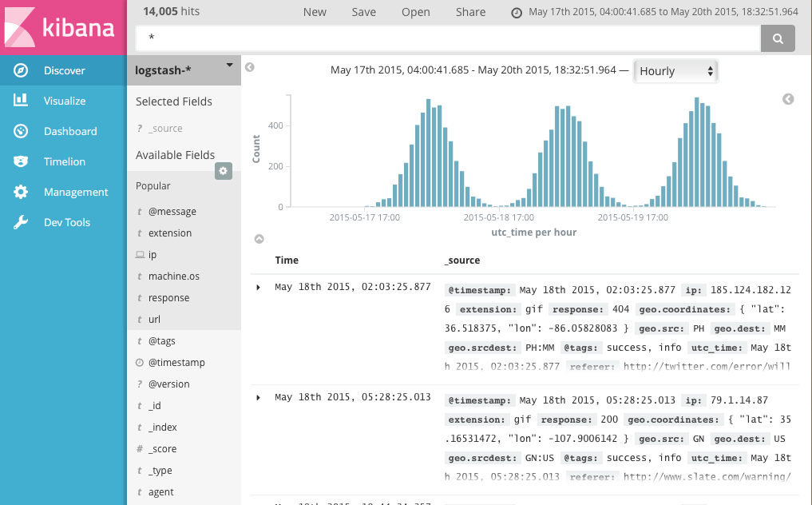Screen dimensions: 812x505
Task: Open the Visualize section
Action: click(x=64, y=101)
